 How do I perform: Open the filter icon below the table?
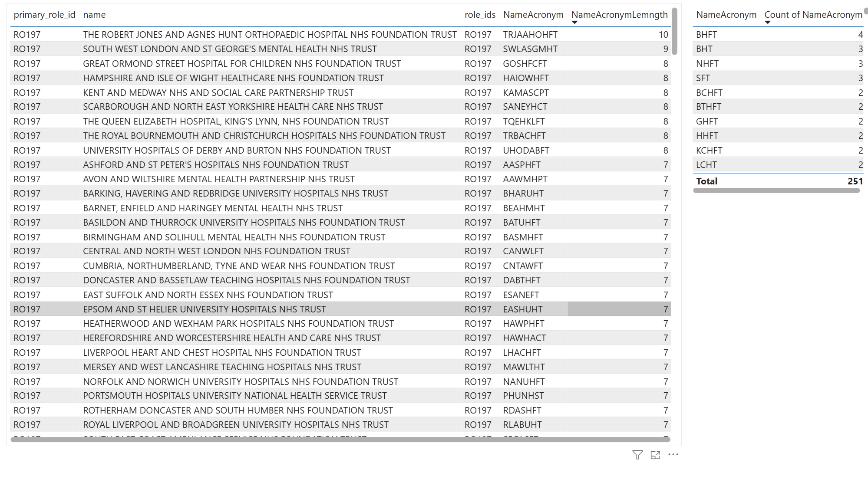[x=637, y=455]
